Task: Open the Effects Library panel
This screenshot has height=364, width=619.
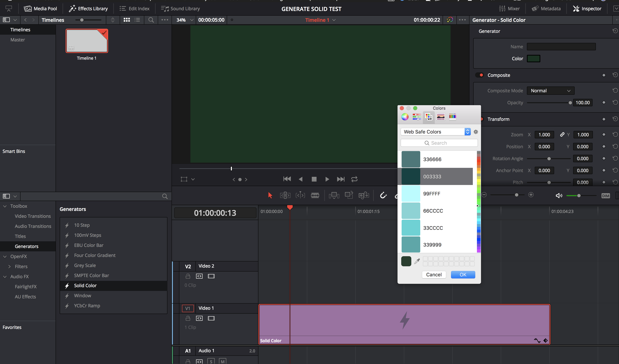Action: (x=88, y=9)
